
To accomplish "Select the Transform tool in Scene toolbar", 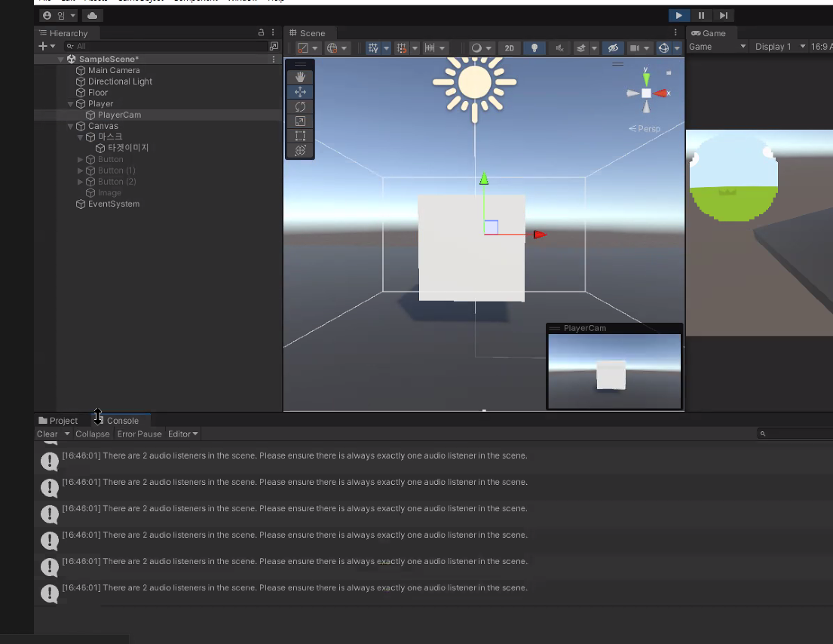I will [x=300, y=150].
